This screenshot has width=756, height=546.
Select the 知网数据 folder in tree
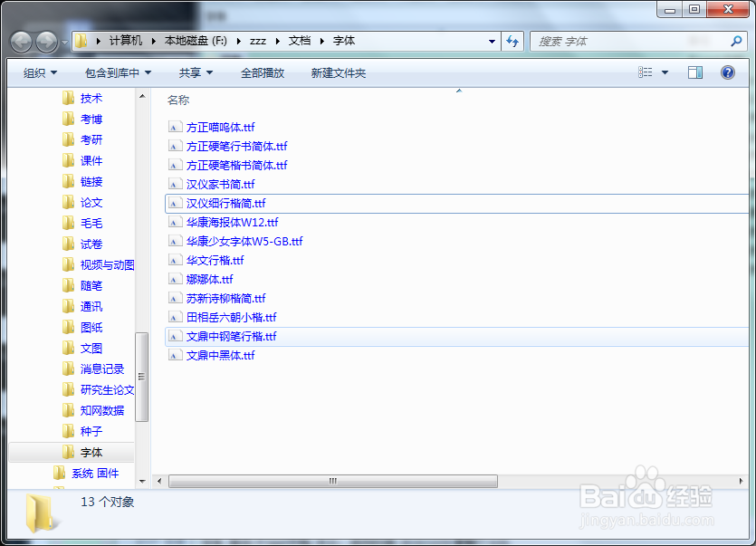[102, 410]
